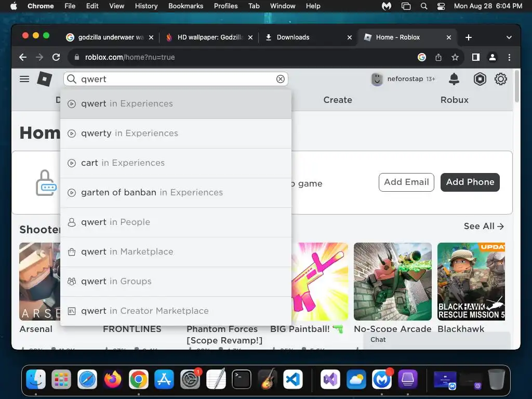Open the BIG Paintball game thumbnail

pyautogui.click(x=320, y=281)
